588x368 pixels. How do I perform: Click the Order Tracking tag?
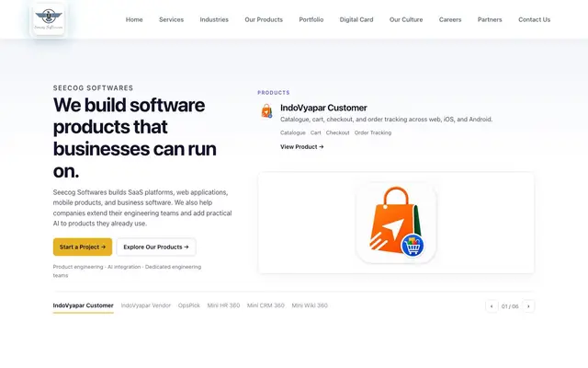coord(373,132)
